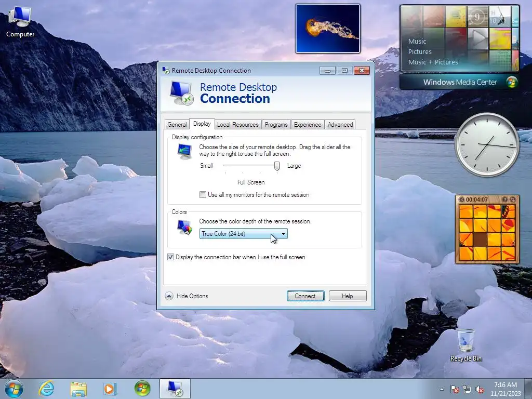
Task: Click the Remote Desktop title bar icon
Action: click(x=166, y=70)
